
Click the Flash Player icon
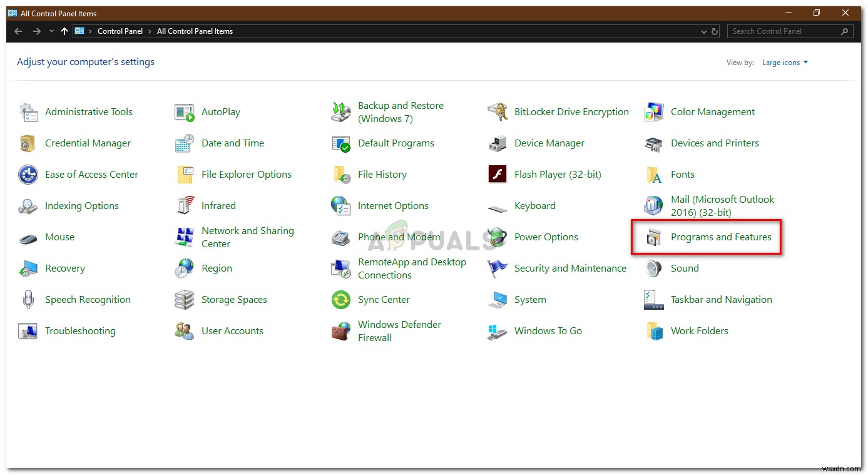pyautogui.click(x=498, y=175)
